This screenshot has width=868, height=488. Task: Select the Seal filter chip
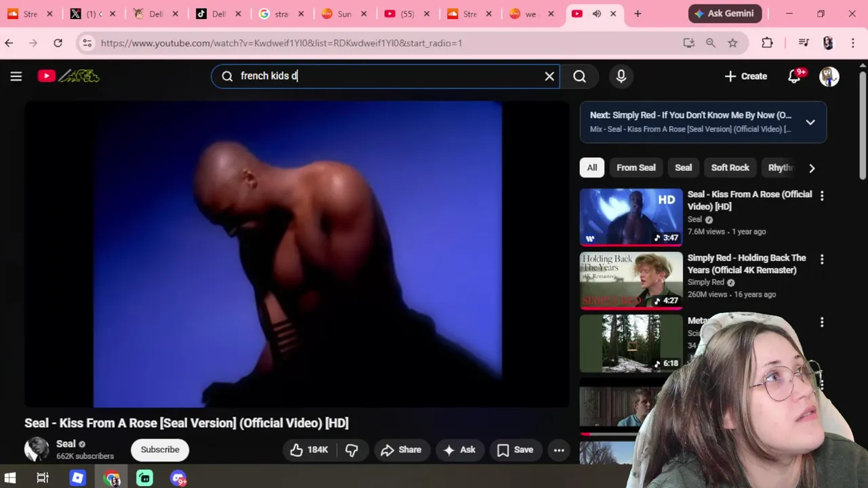(x=683, y=167)
